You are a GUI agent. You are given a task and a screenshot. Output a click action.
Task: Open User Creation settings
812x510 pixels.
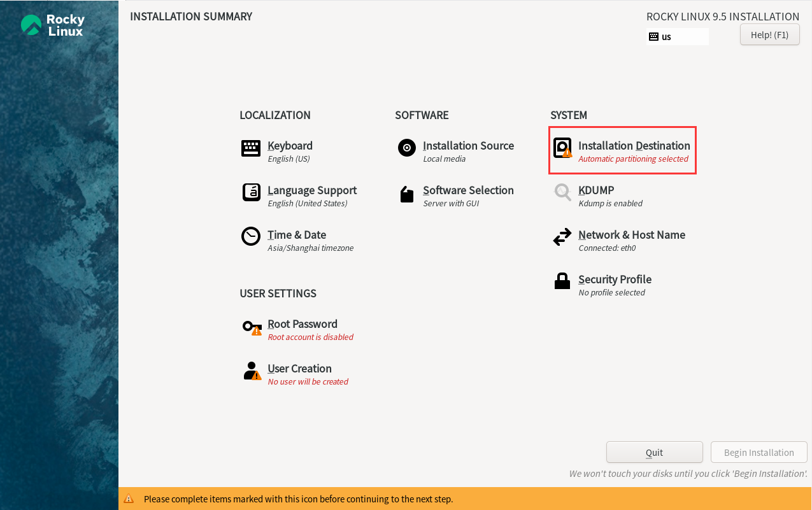[x=299, y=369]
